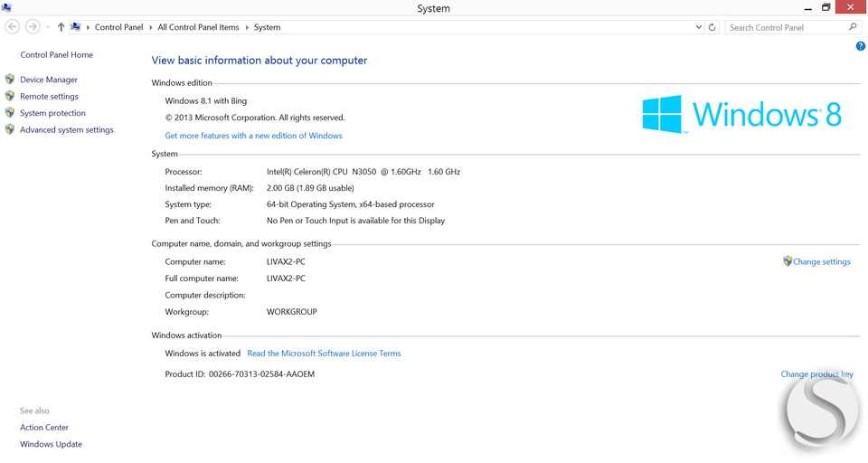Expand the chevron after Control Panel breadcrumb
Viewport: 868px width, 463px height.
click(151, 27)
